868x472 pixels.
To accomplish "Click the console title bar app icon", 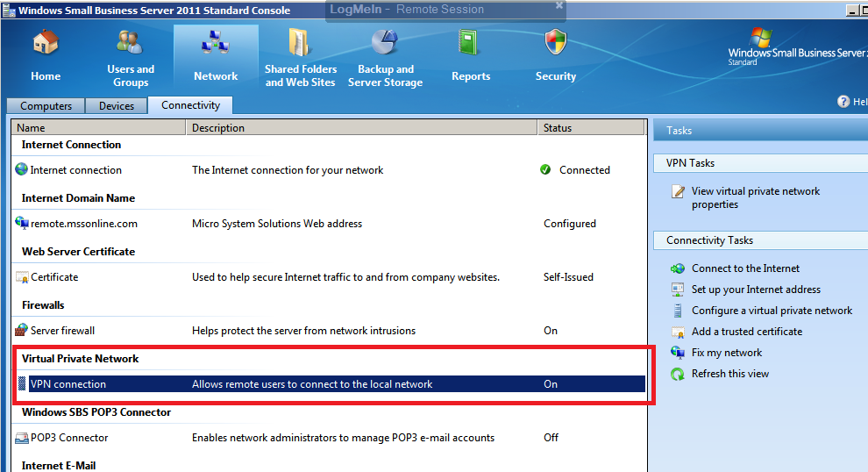I will click(9, 10).
